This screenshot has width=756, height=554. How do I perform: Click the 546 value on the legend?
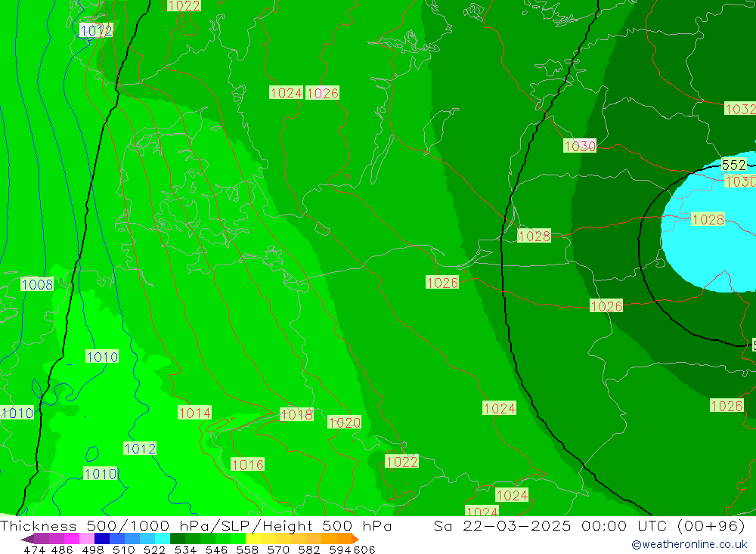click(216, 549)
